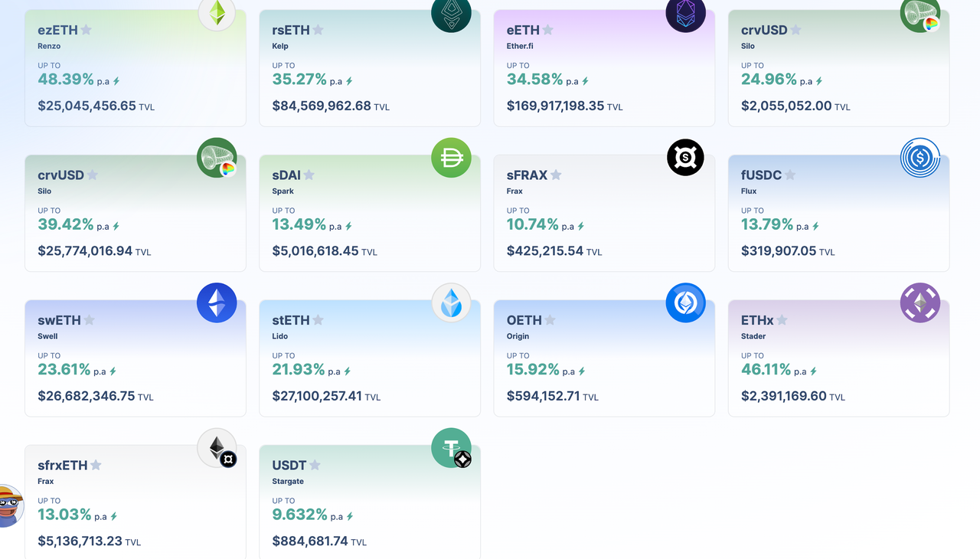
Task: Toggle the sFRAX favorite star
Action: coord(556,175)
